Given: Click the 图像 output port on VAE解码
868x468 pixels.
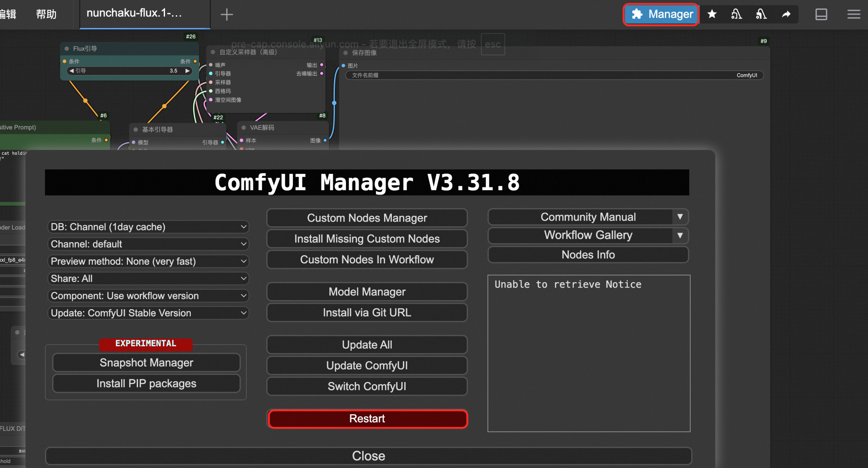Looking at the screenshot, I should point(325,141).
